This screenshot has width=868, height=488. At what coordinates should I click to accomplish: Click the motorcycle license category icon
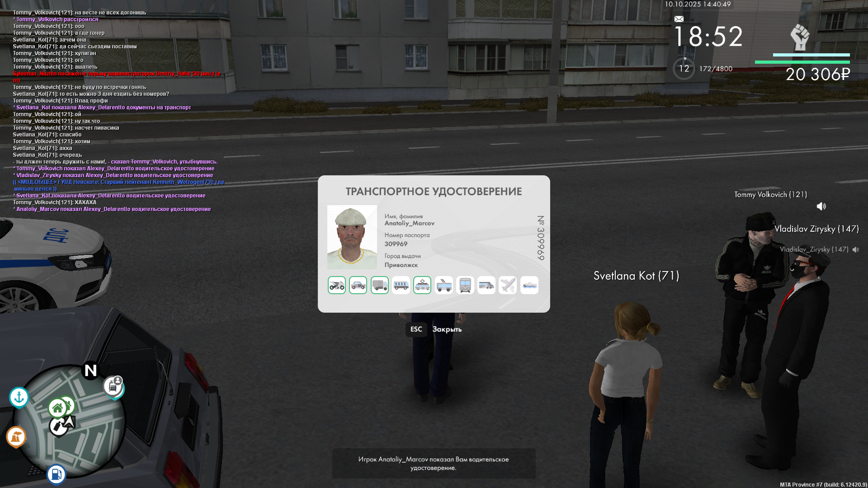336,285
